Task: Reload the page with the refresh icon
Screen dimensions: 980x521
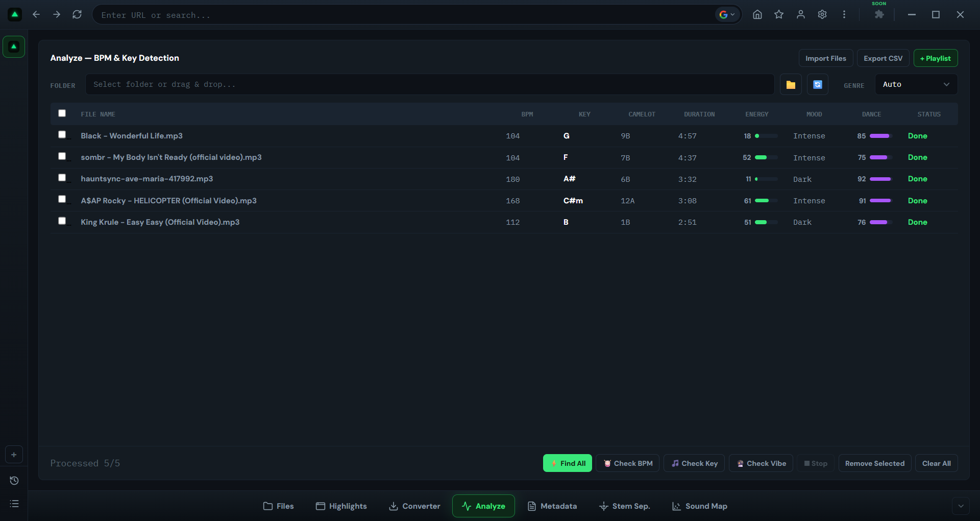Action: pos(77,14)
